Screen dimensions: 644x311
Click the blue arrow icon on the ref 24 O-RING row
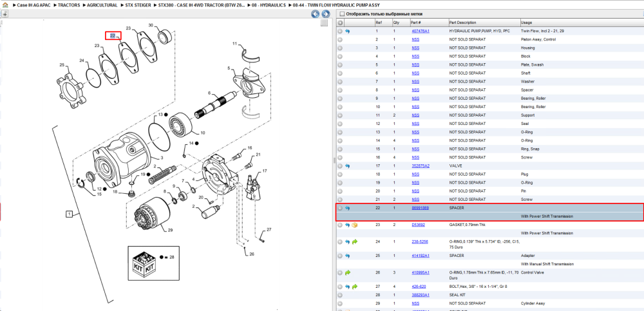(348, 242)
